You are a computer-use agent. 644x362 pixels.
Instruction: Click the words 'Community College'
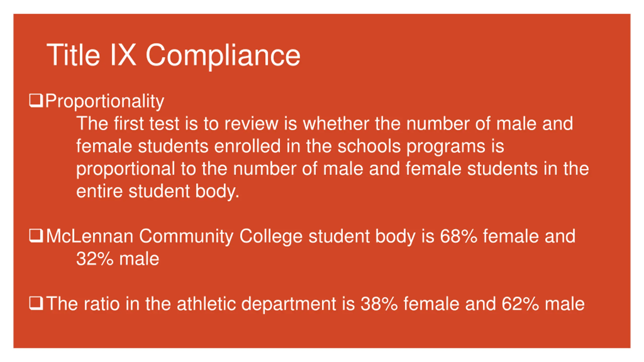221,237
